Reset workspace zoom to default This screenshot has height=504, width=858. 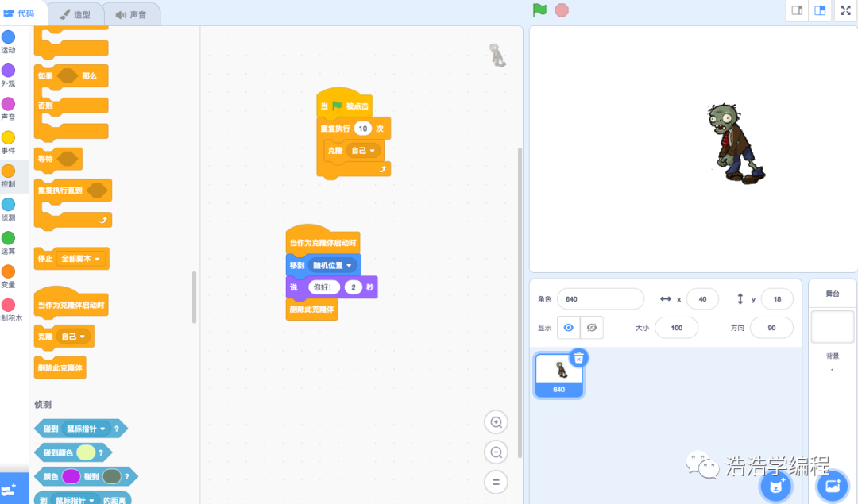(x=496, y=482)
